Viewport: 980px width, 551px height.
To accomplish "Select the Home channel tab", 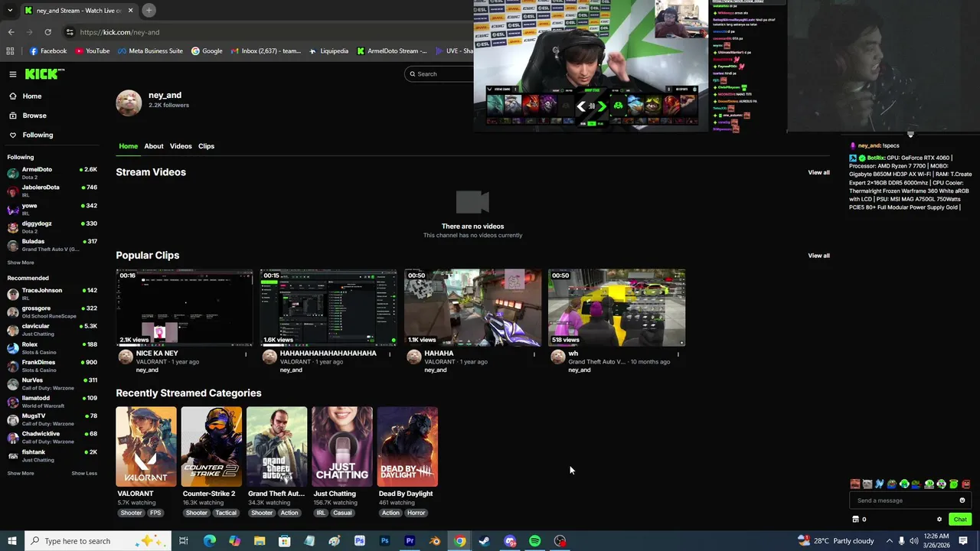I will point(128,146).
